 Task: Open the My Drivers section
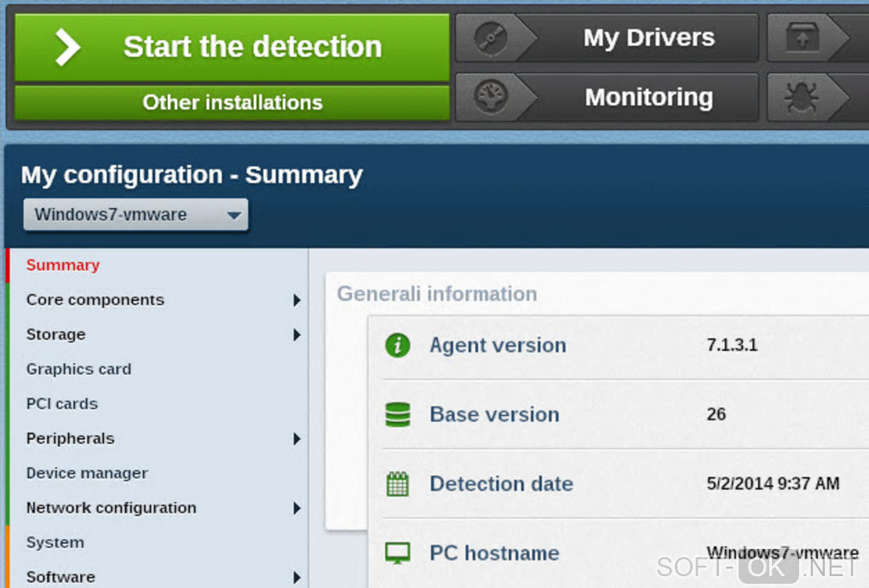tap(648, 38)
